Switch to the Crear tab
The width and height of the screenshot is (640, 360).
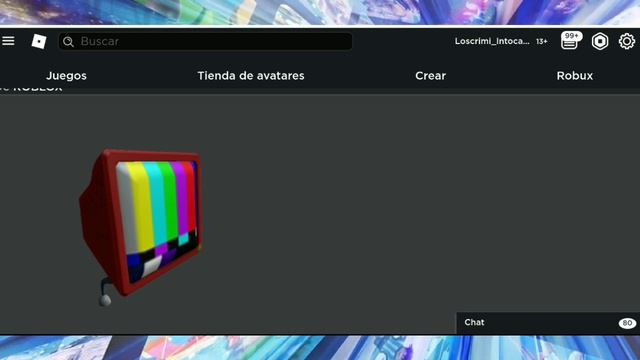(430, 76)
